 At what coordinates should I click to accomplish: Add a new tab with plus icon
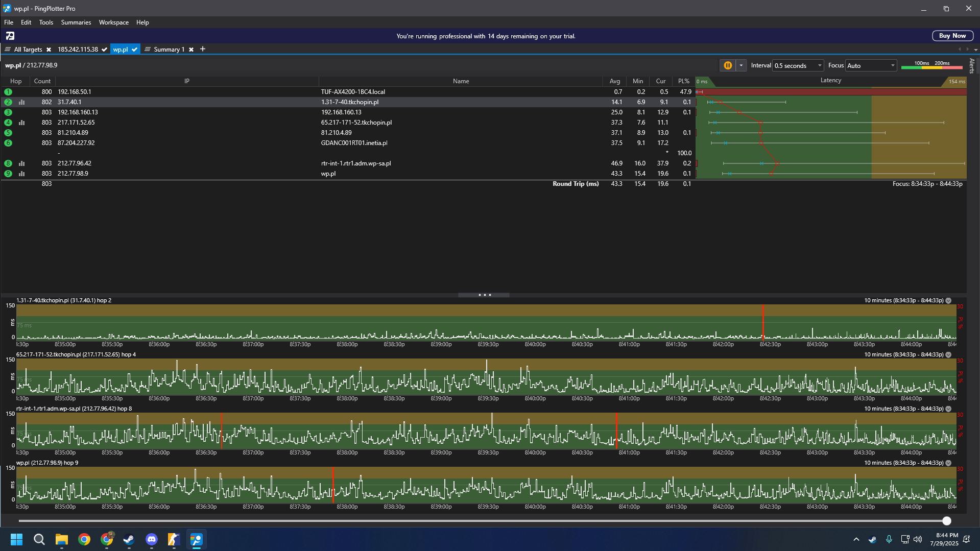[203, 49]
